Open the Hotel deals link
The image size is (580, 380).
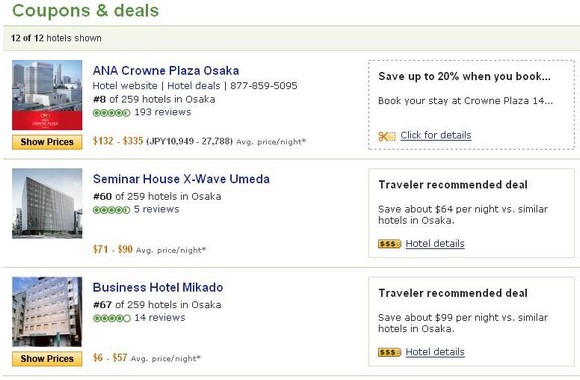[x=193, y=86]
